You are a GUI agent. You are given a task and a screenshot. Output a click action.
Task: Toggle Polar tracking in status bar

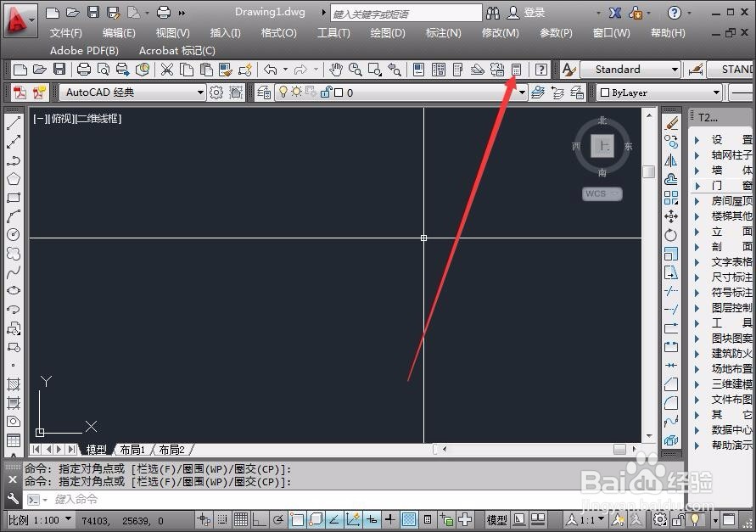point(278,519)
